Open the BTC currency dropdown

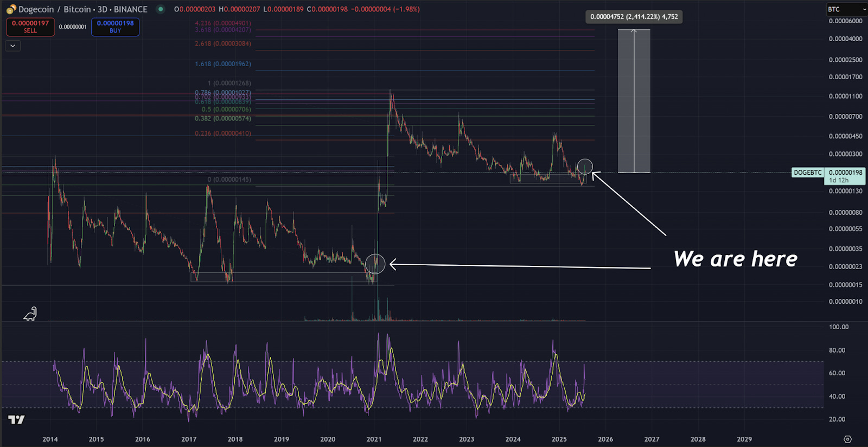[846, 9]
